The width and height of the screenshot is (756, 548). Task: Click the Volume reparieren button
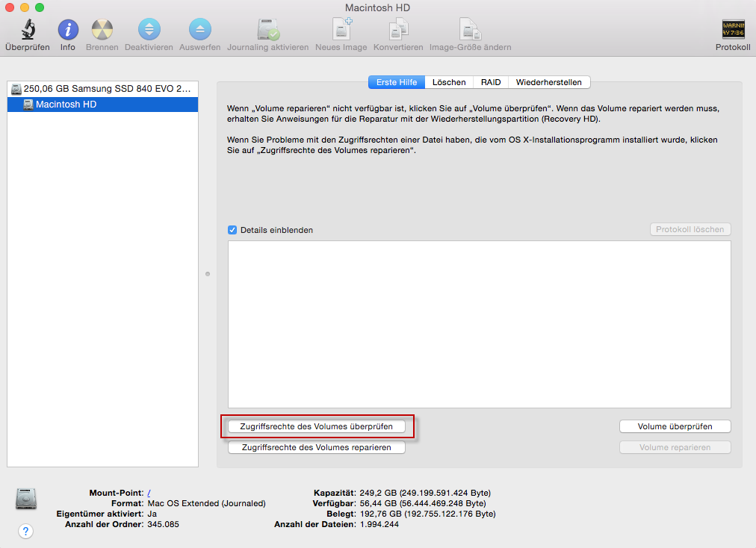pyautogui.click(x=675, y=448)
